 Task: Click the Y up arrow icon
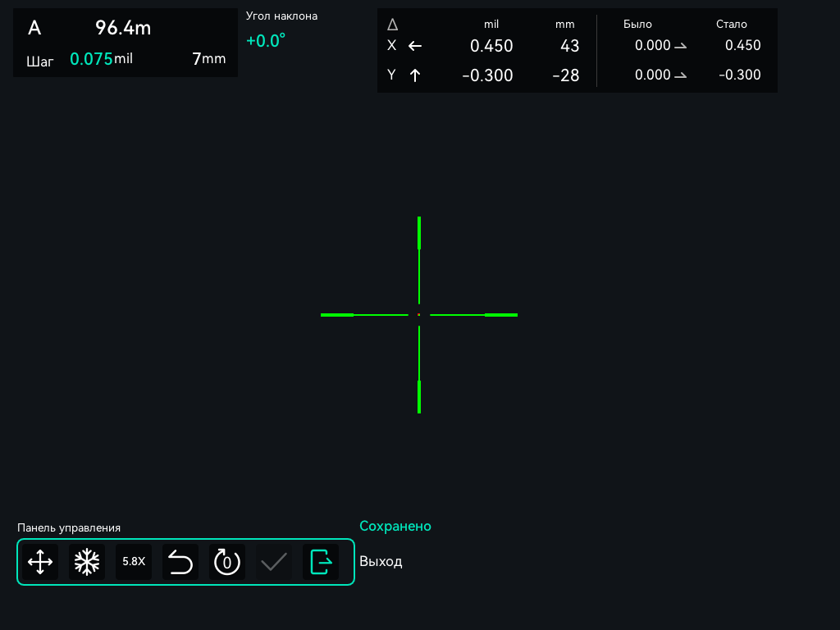click(x=414, y=75)
